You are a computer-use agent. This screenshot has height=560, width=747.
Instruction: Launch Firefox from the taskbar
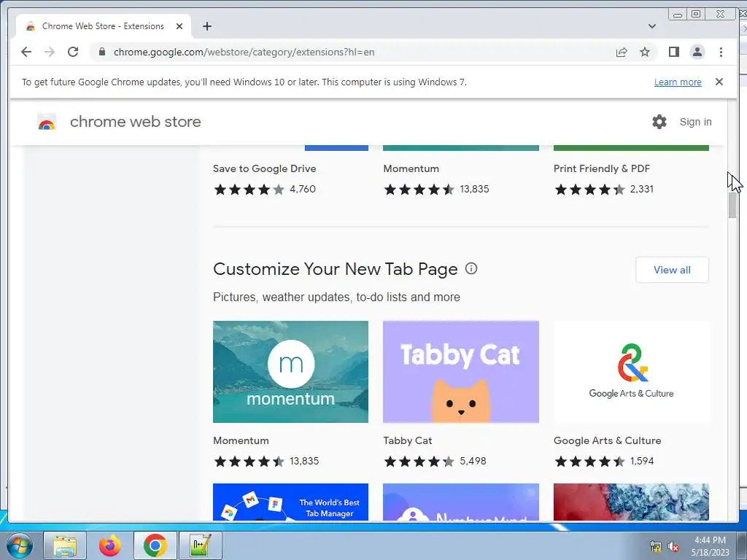(x=109, y=545)
